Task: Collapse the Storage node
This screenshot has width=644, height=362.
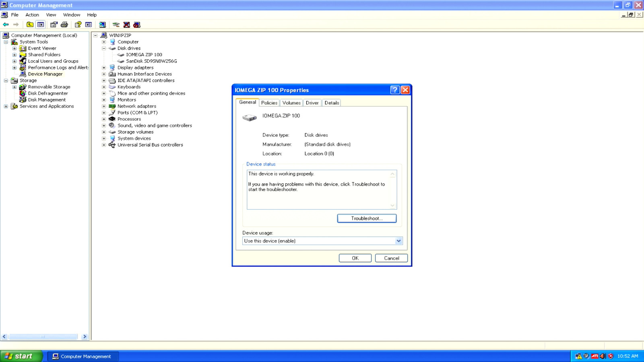Action: point(6,80)
